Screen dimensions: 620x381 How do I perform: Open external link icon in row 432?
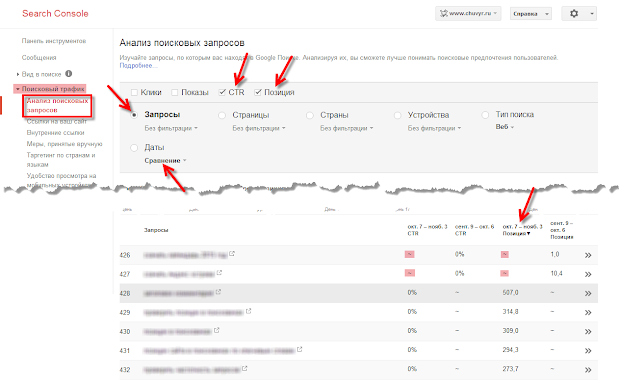tap(244, 368)
